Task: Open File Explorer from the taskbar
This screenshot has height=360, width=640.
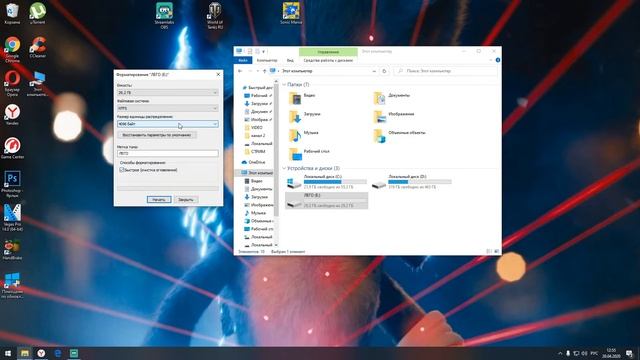Action: 24,353
